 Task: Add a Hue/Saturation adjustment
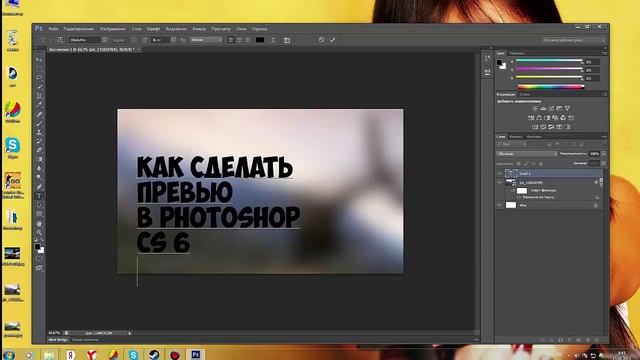coord(531,118)
